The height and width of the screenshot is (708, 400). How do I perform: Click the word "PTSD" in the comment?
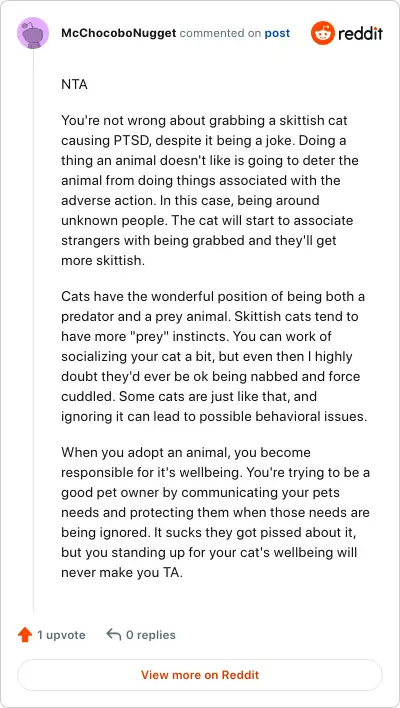(x=130, y=140)
